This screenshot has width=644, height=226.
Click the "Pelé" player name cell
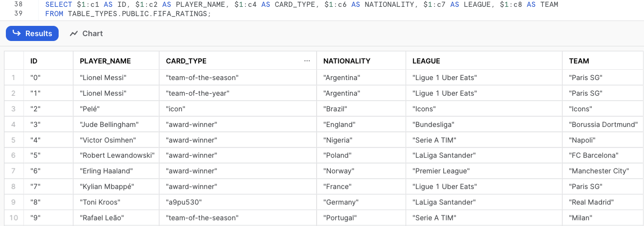pyautogui.click(x=116, y=108)
